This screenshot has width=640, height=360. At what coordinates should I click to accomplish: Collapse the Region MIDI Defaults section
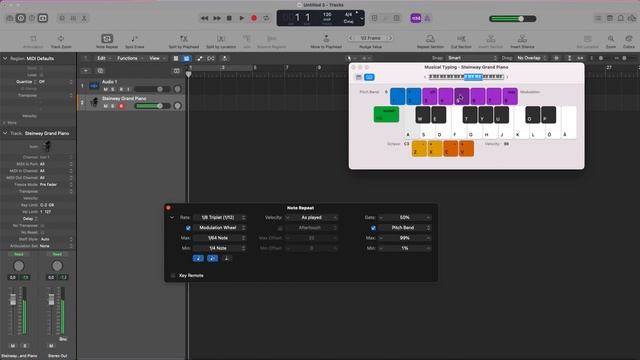pos(5,59)
